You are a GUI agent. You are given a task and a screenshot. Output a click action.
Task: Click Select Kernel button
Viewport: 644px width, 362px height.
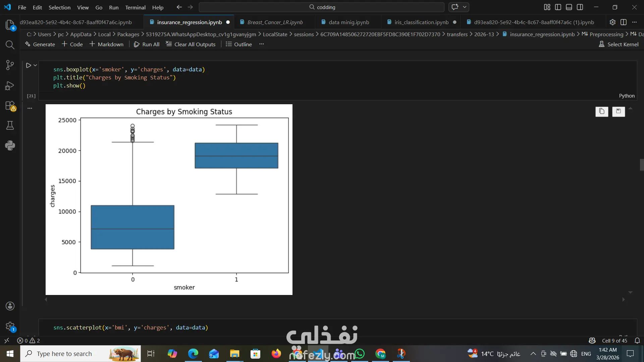(x=619, y=44)
